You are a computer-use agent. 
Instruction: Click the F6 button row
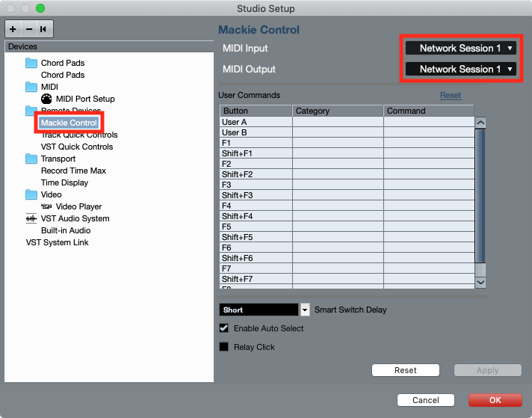(x=347, y=248)
